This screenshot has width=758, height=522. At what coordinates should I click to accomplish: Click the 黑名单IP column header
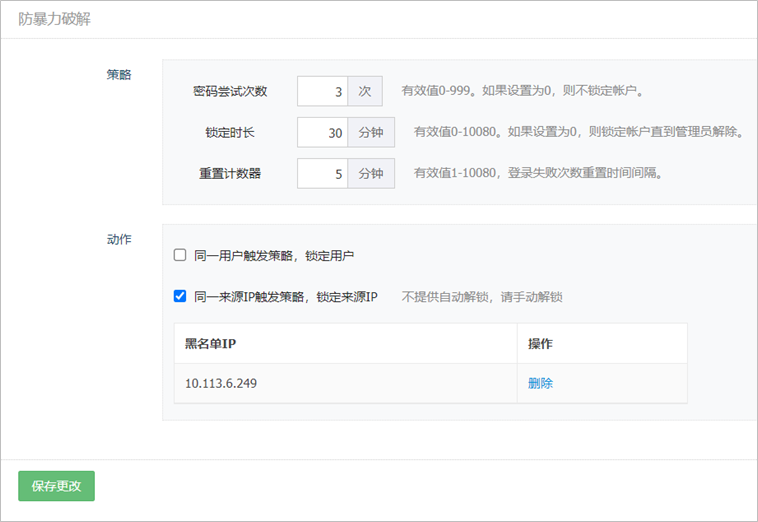click(211, 343)
